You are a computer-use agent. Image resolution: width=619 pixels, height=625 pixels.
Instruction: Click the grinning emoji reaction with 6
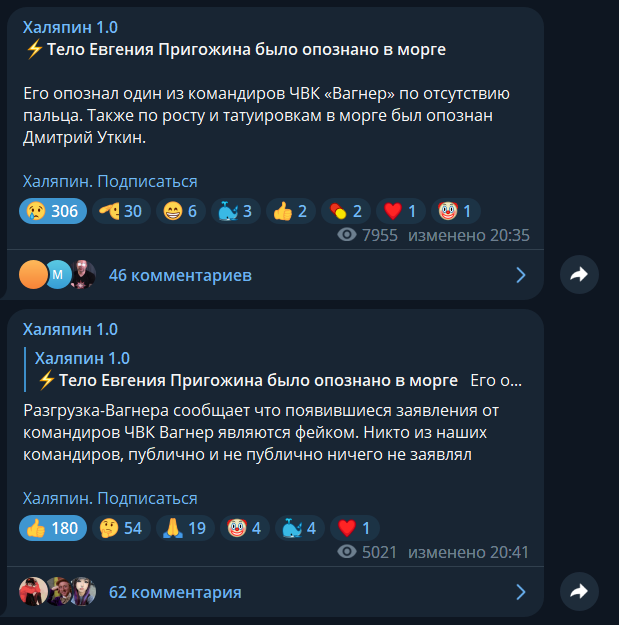[x=181, y=211]
